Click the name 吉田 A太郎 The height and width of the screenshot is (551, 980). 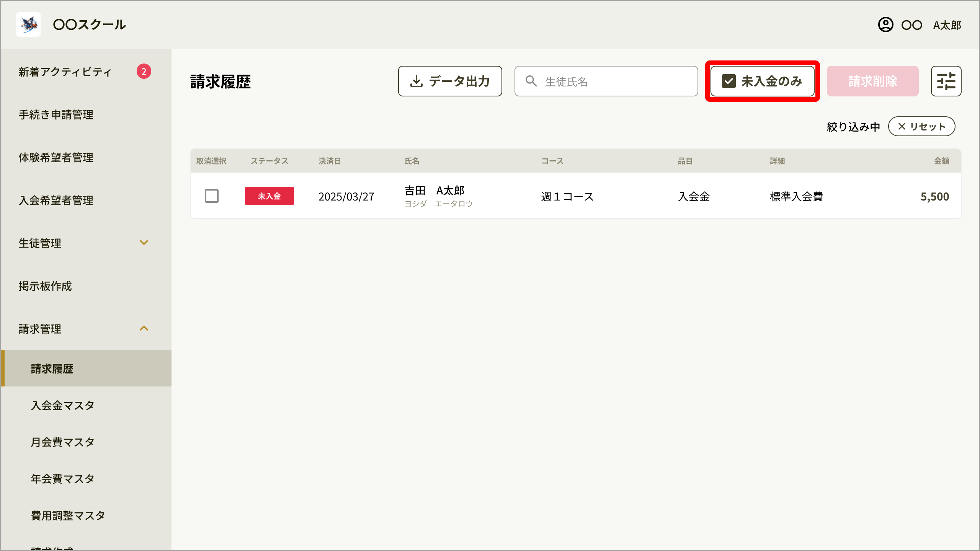tap(434, 191)
